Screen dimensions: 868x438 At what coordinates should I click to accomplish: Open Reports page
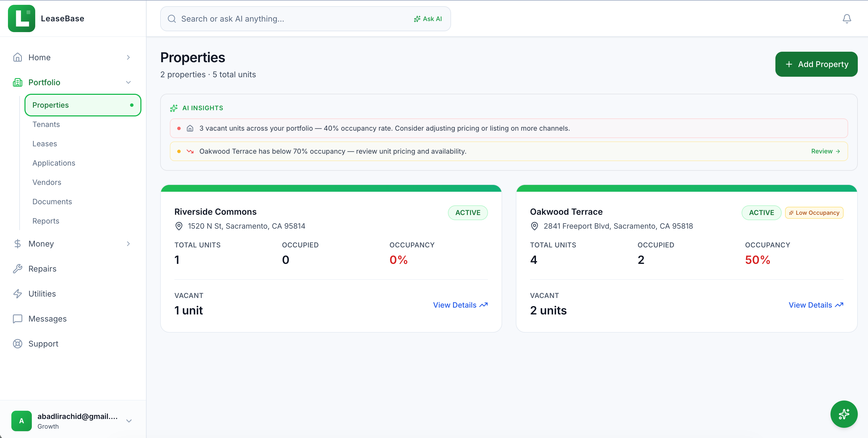(x=46, y=221)
